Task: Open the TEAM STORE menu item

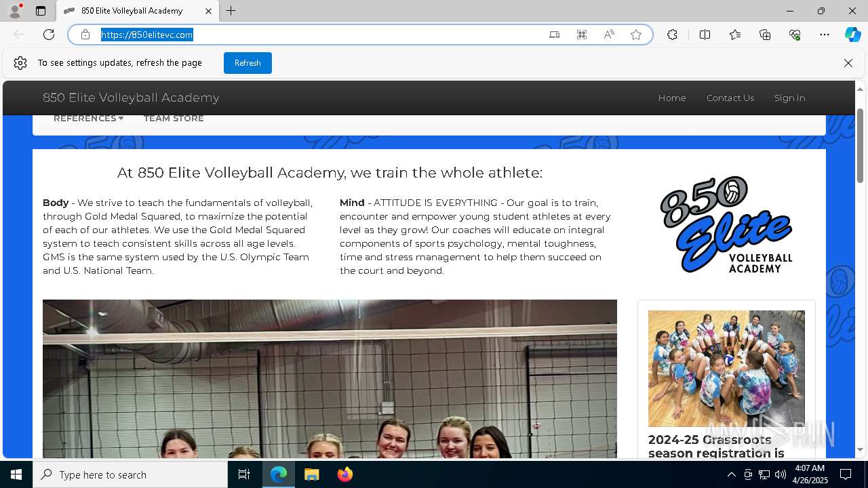Action: pos(174,119)
